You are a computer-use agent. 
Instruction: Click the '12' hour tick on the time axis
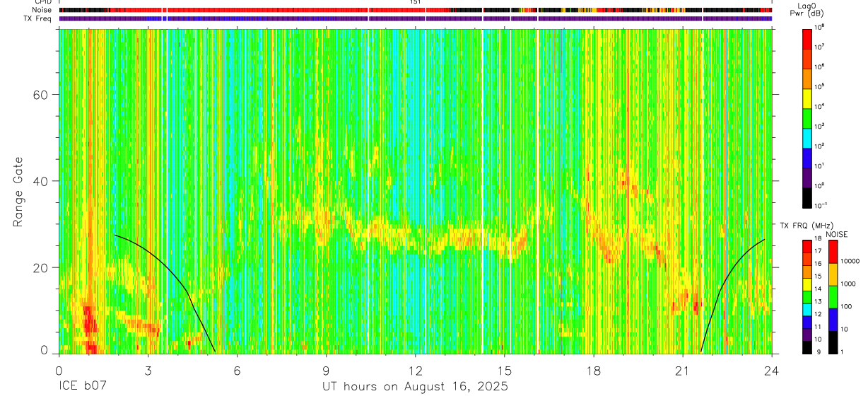point(416,371)
